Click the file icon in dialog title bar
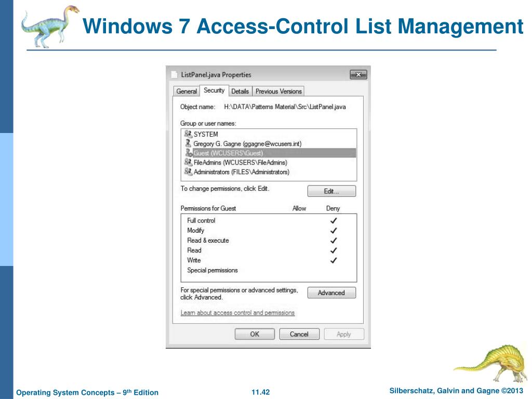Screen dimensions: 532x399 pos(174,75)
